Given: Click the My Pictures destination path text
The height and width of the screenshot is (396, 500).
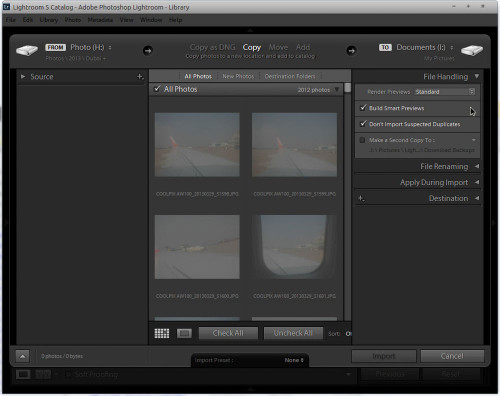Looking at the screenshot, I should click(439, 58).
